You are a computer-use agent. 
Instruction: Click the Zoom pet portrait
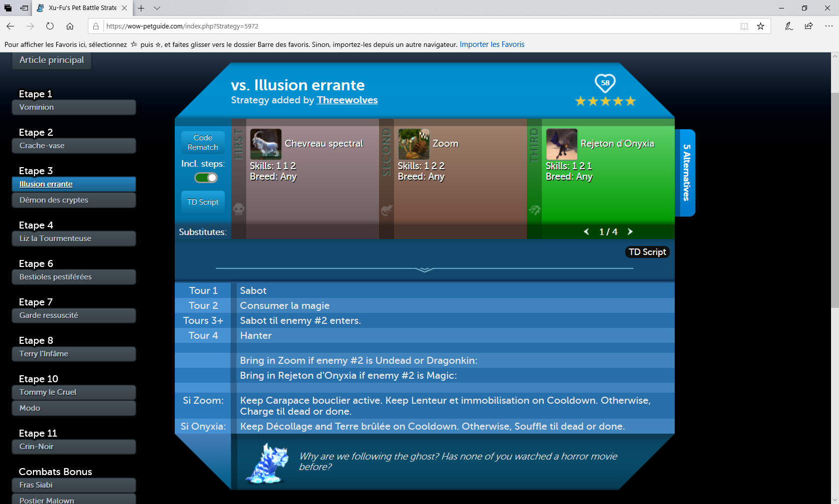[x=414, y=144]
